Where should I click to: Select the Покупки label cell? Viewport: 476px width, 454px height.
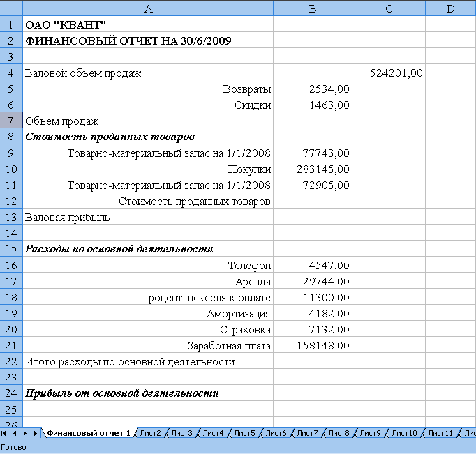[x=148, y=169]
